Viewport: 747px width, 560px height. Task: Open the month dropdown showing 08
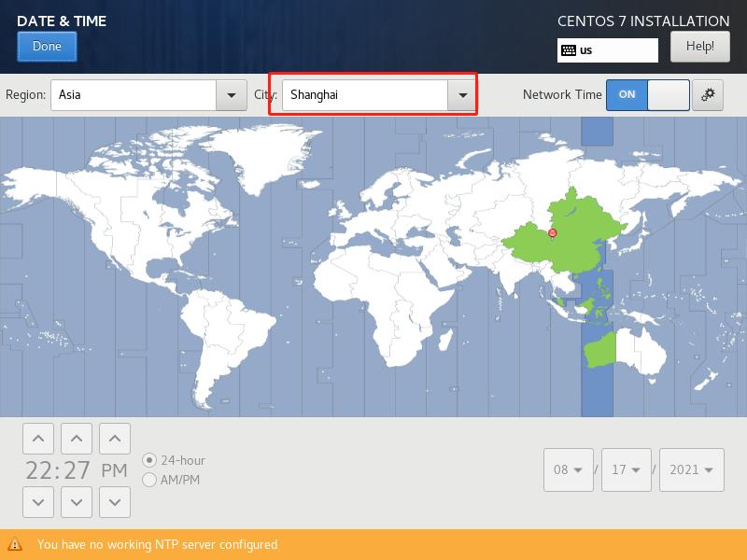click(567, 471)
